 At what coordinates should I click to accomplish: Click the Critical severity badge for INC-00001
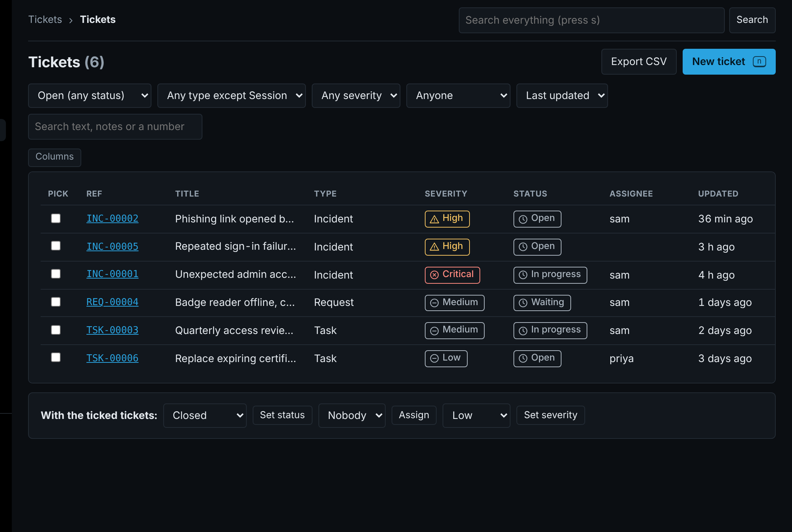point(452,275)
